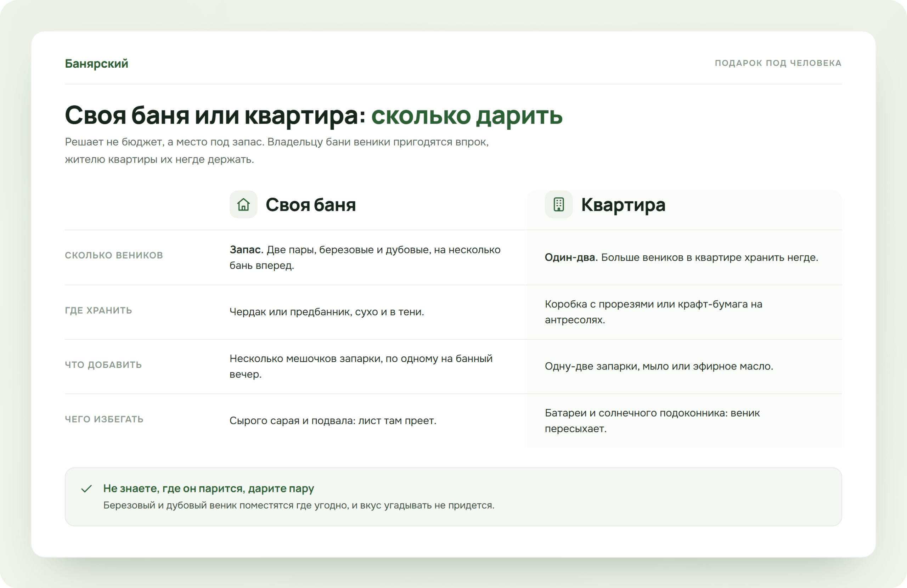Image resolution: width=907 pixels, height=588 pixels.
Task: Click the cell starting Один-два. Больше веников
Action: (681, 258)
